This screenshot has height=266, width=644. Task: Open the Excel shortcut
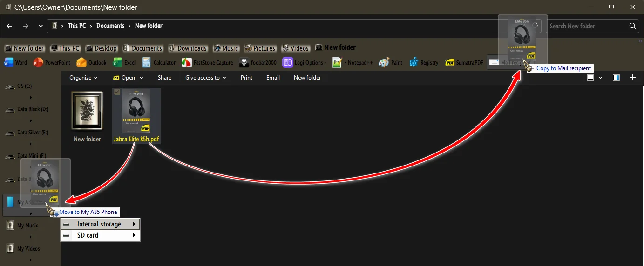[124, 62]
